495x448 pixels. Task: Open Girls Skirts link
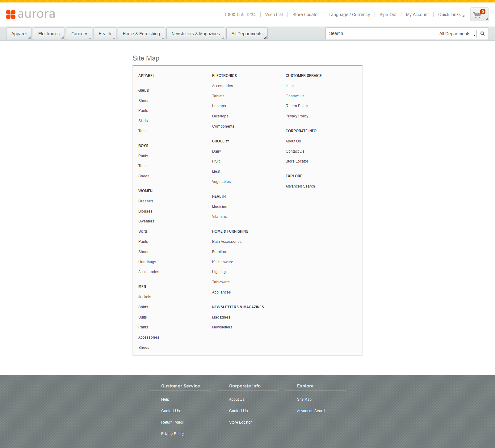[143, 121]
